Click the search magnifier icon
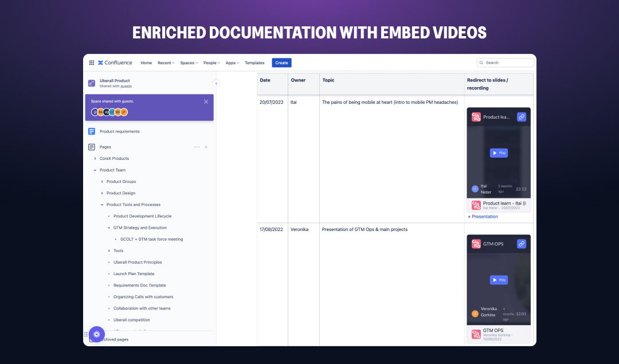 click(481, 63)
